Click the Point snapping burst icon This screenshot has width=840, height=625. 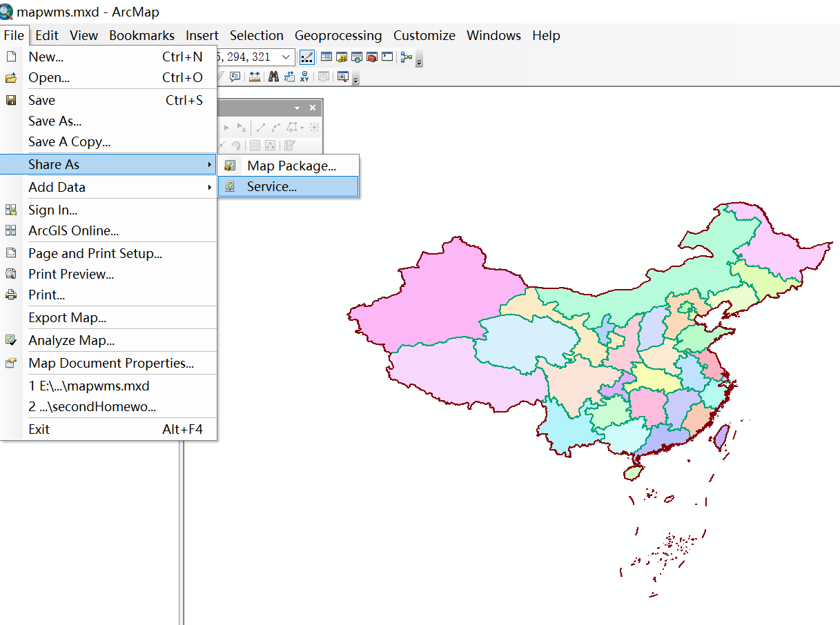point(314,127)
